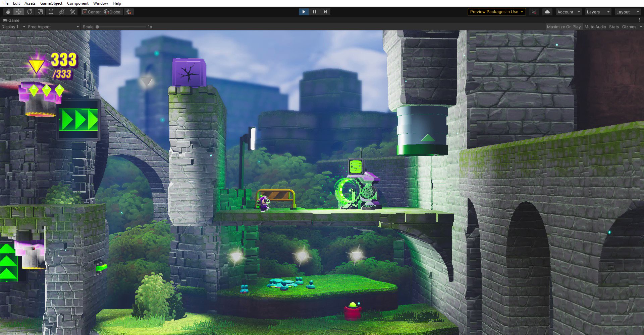
Task: Open the Game view three-dot options menu
Action: click(639, 20)
